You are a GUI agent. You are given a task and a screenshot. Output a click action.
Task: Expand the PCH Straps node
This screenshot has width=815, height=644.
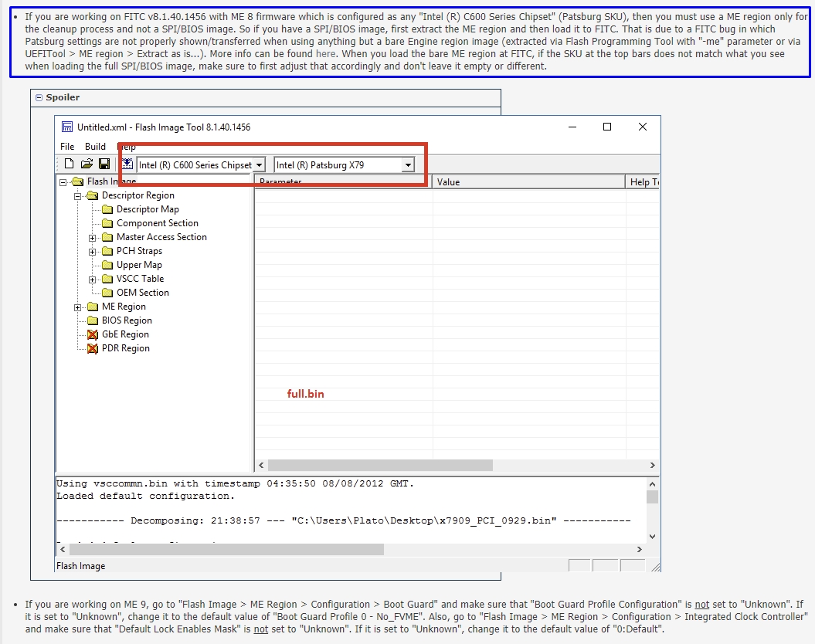[93, 252]
